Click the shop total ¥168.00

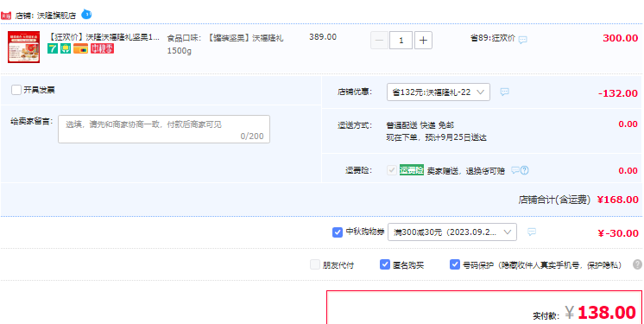tap(617, 200)
